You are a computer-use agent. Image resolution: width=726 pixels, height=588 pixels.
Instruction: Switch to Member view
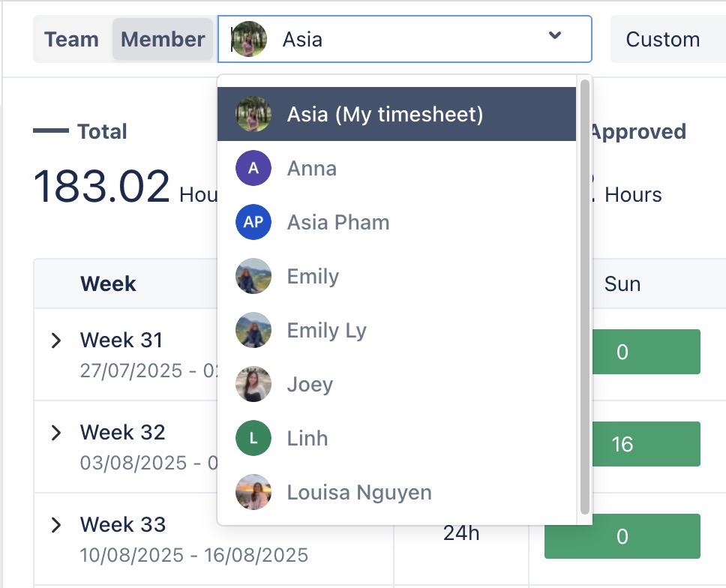[x=163, y=39]
